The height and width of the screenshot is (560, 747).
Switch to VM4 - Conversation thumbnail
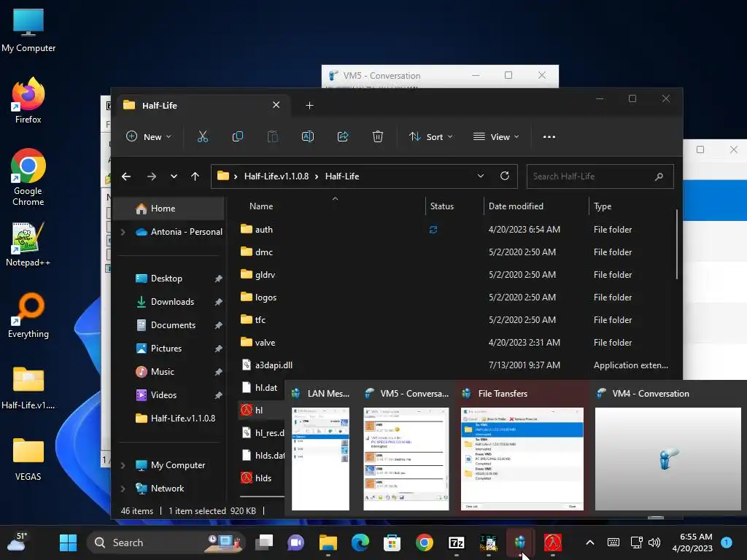tap(667, 449)
